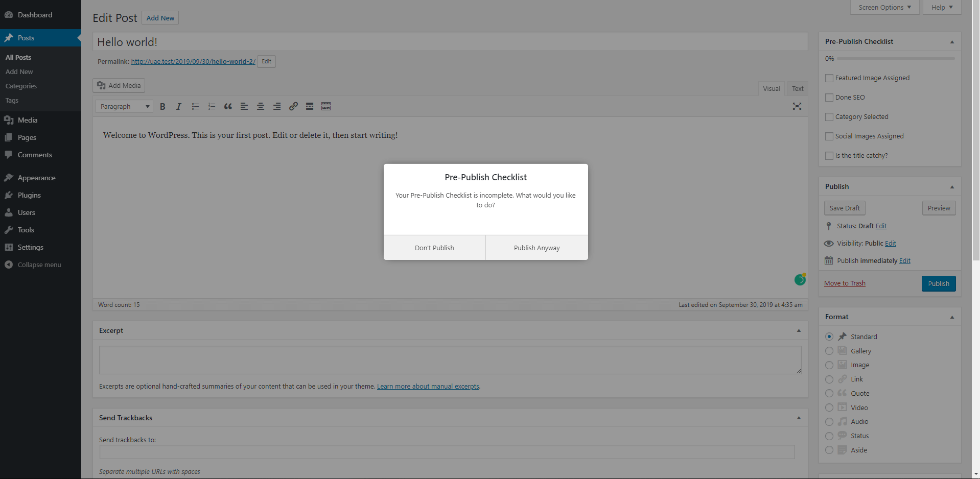This screenshot has height=479, width=980.
Task: Select the Gallery post format
Action: (829, 351)
